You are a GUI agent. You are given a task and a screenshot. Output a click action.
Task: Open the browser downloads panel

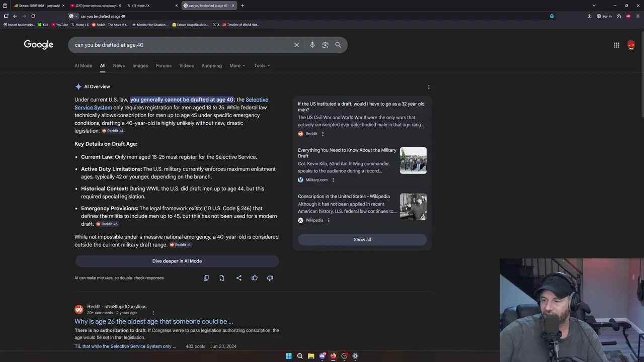point(589,16)
